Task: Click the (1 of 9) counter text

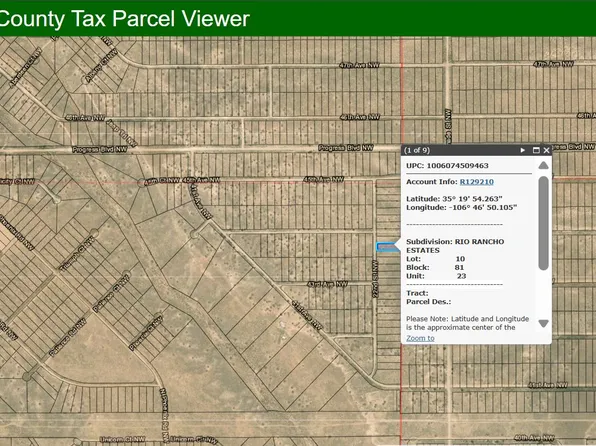Action: click(417, 150)
